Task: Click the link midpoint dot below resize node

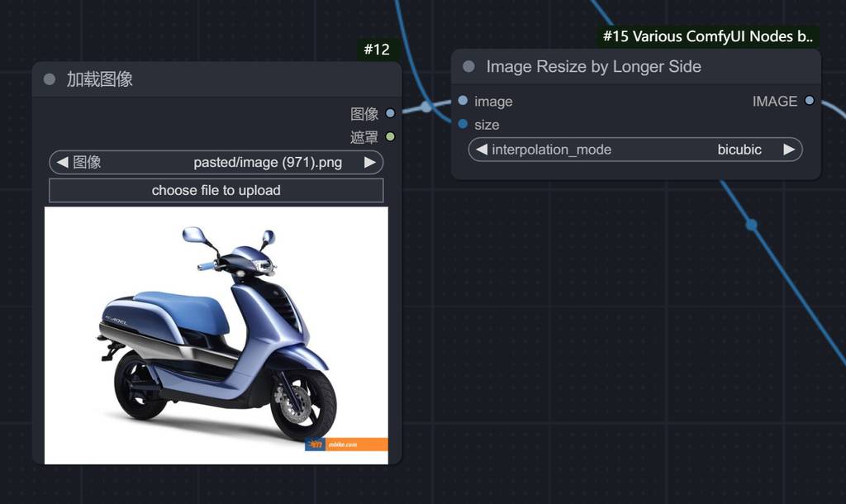Action: coord(751,225)
